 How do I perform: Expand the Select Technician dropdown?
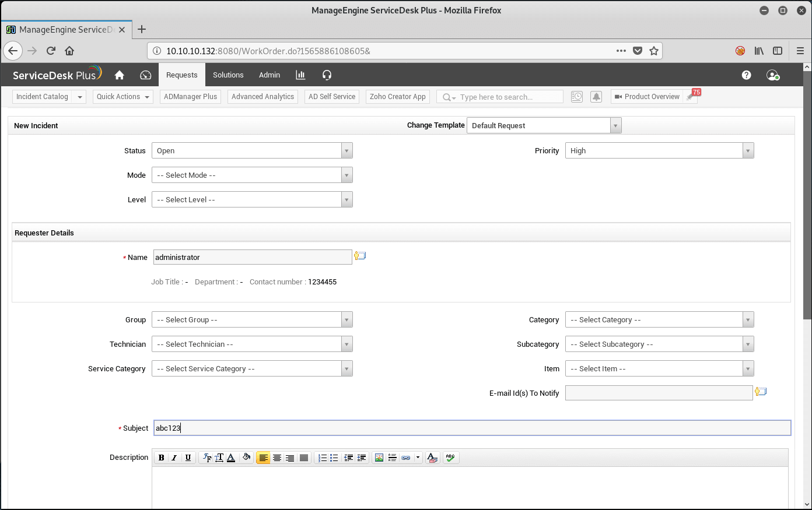(x=252, y=344)
